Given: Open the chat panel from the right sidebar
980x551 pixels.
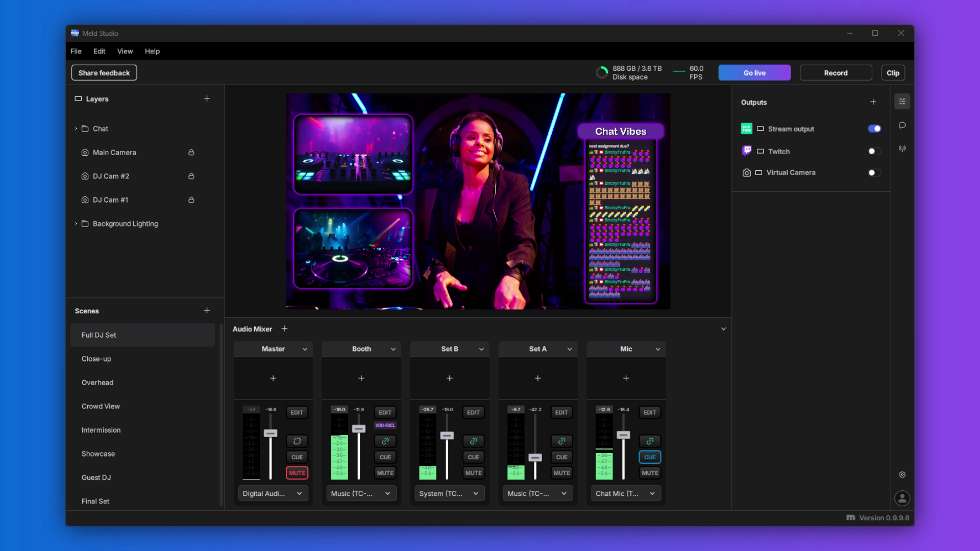Looking at the screenshot, I should 902,125.
